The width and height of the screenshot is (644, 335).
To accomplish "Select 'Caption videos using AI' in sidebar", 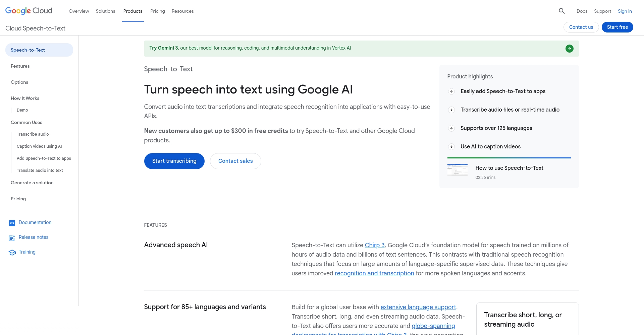I will [x=39, y=146].
